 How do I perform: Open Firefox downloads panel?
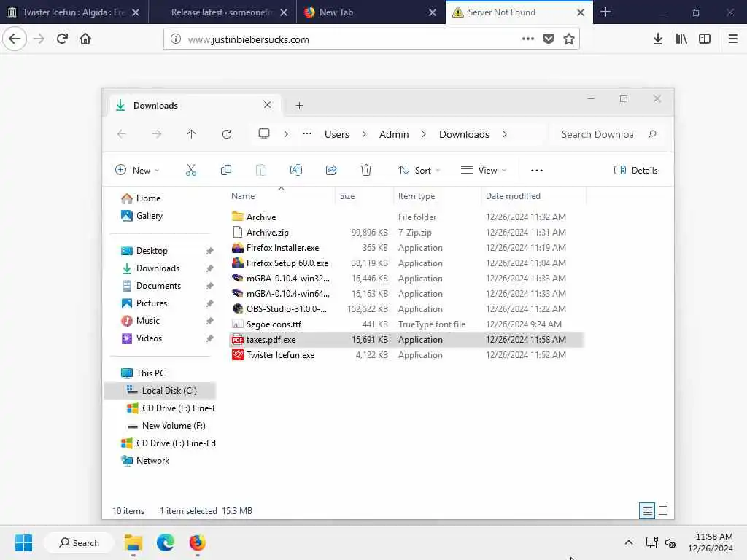point(658,39)
